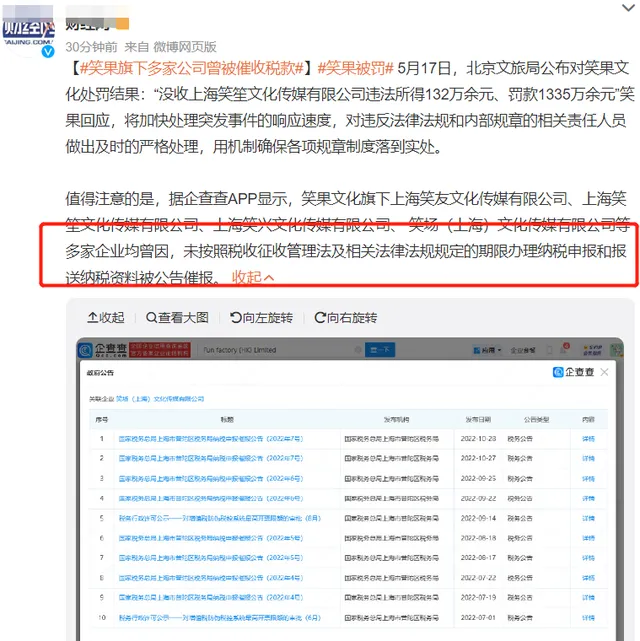640x641 pixels.
Task: Open the blurred poster account name
Action: (97, 24)
